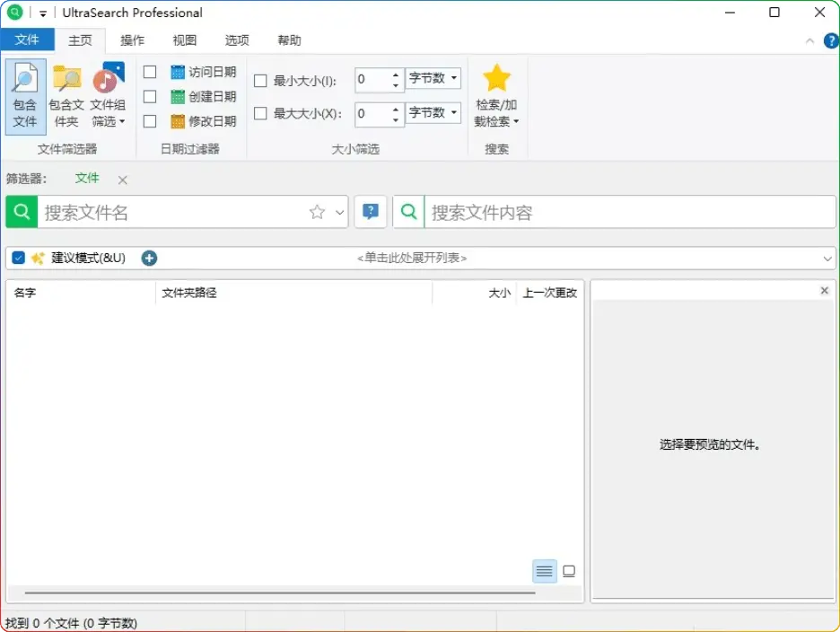The width and height of the screenshot is (840, 632).
Task: Open the 文件 menu tab
Action: point(27,40)
